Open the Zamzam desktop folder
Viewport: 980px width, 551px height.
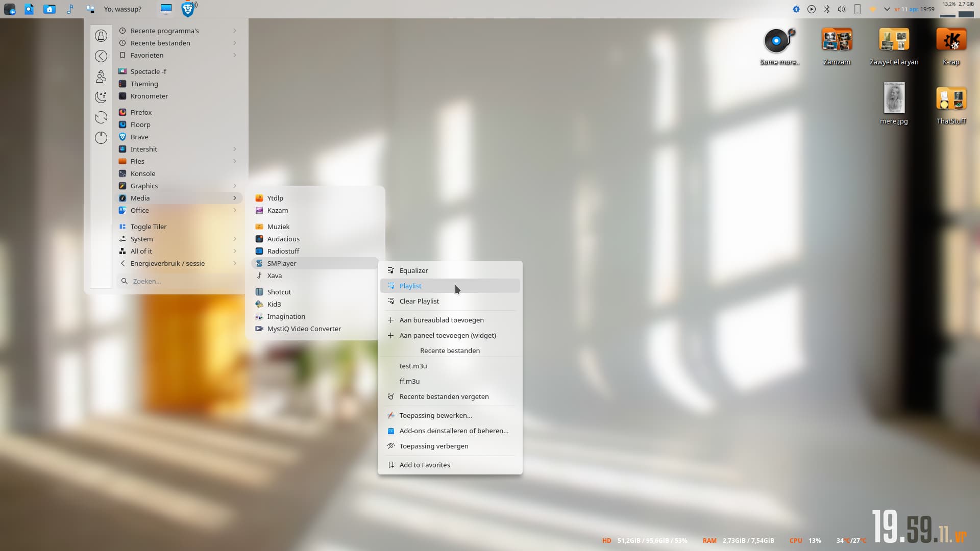coord(837,47)
